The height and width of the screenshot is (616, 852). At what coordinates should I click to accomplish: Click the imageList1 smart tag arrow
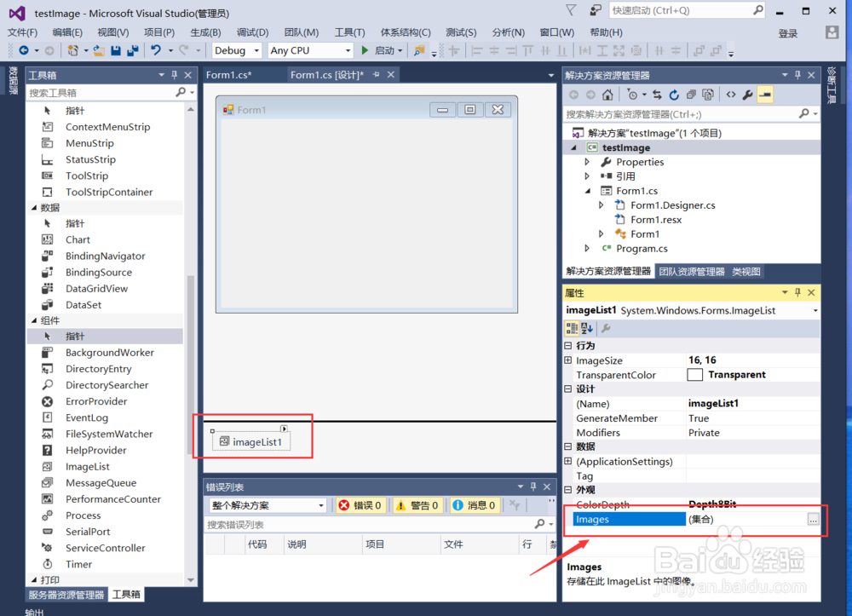284,429
